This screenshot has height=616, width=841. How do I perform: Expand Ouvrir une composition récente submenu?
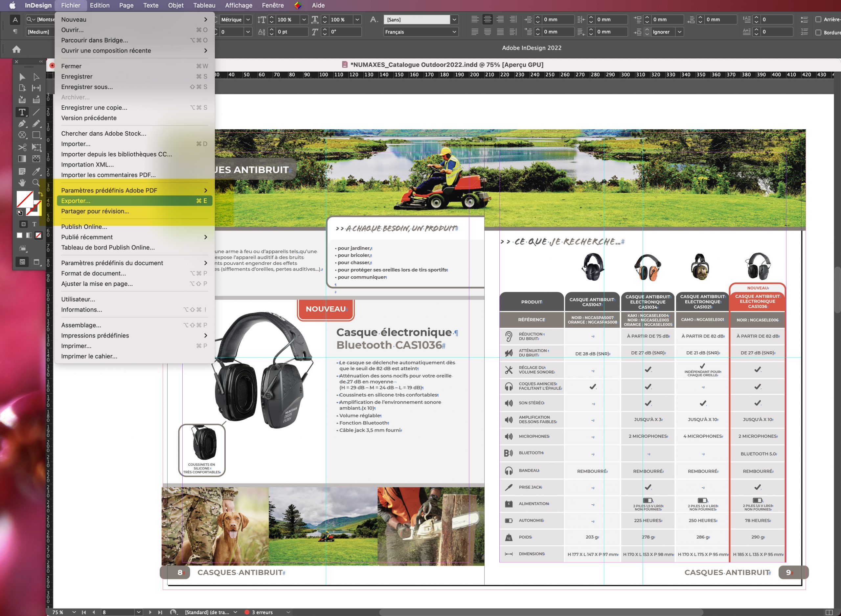coord(134,50)
